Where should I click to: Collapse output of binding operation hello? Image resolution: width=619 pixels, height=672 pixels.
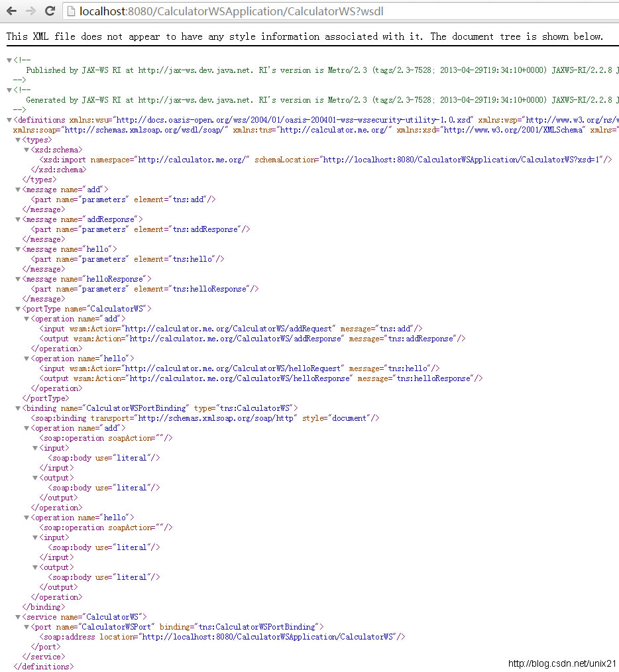(x=34, y=568)
